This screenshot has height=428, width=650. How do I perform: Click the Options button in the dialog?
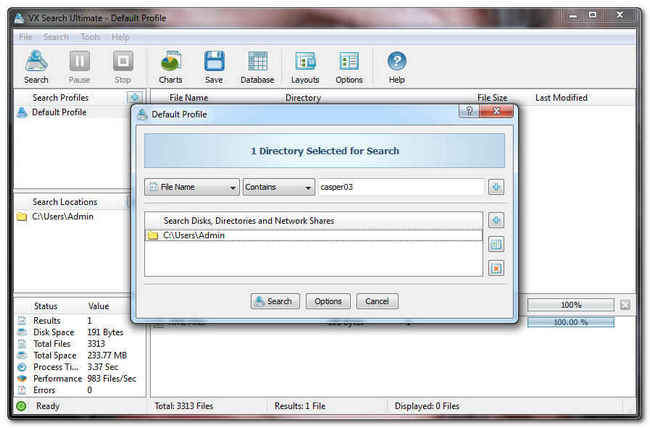click(x=328, y=301)
